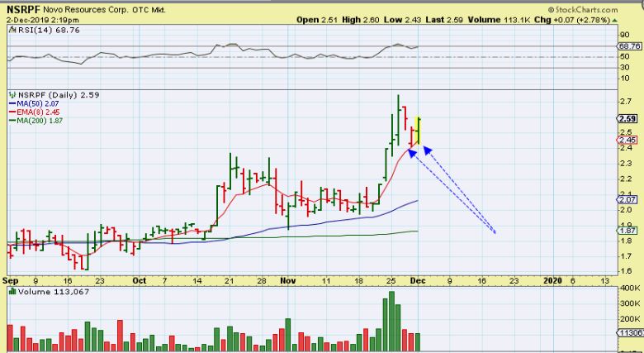Click the 1.87 MA(200) price axis tag
Screen dimensions: 644x353
click(627, 231)
